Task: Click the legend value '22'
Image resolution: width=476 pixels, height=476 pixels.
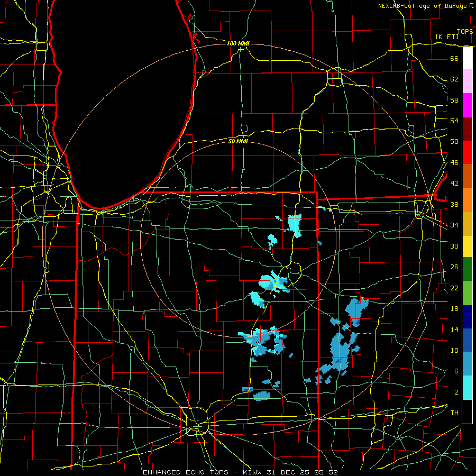Action: pos(454,288)
